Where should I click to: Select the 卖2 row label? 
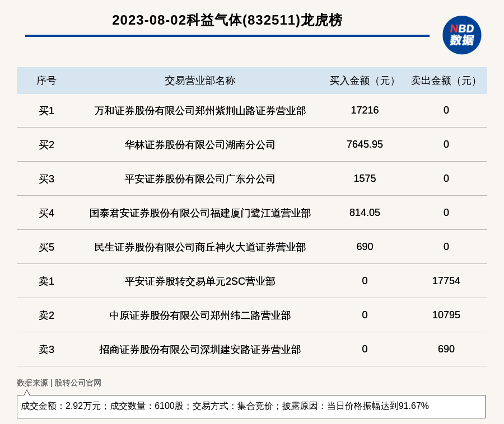[x=46, y=315]
